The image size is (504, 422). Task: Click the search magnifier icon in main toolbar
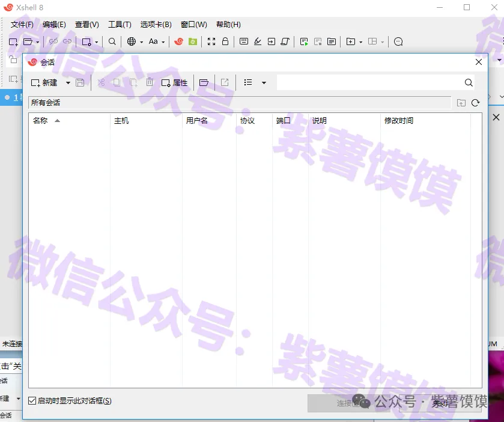112,41
